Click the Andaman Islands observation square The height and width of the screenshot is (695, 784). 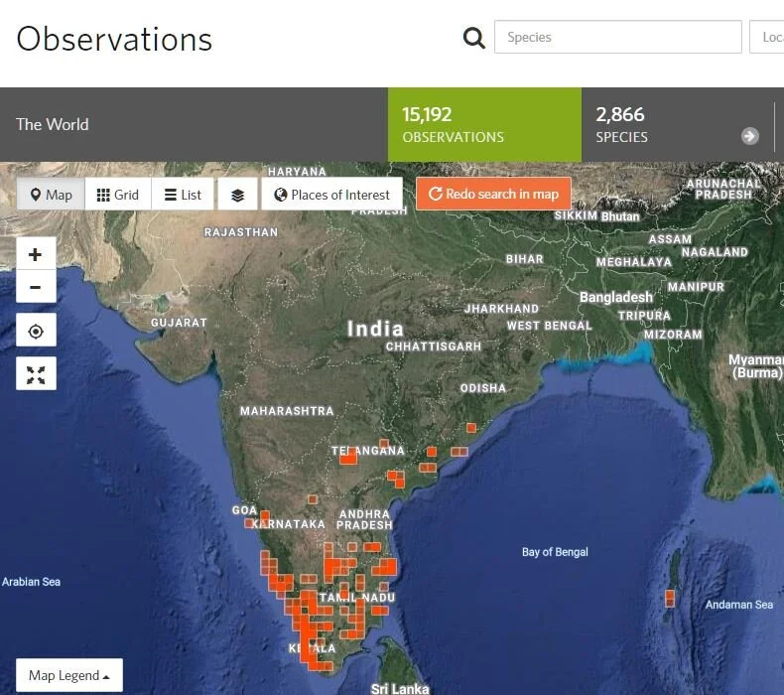click(670, 598)
